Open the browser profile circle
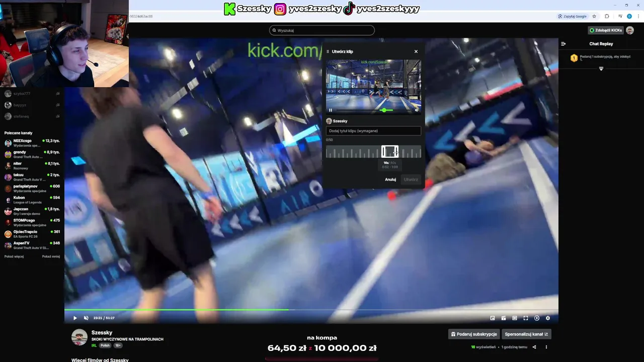644x362 pixels. pos(629,16)
